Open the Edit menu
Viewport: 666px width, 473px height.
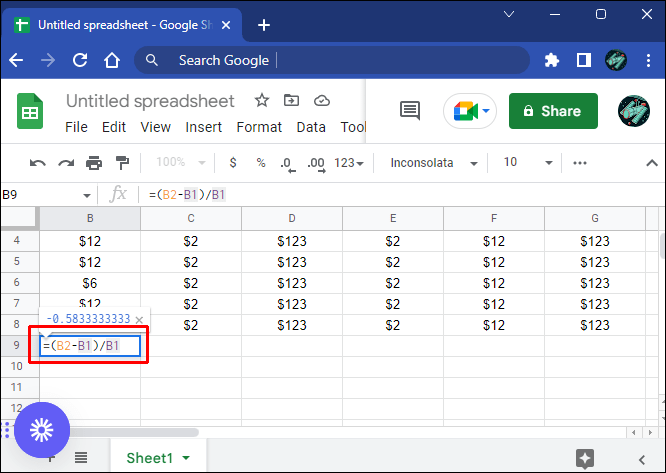point(114,127)
